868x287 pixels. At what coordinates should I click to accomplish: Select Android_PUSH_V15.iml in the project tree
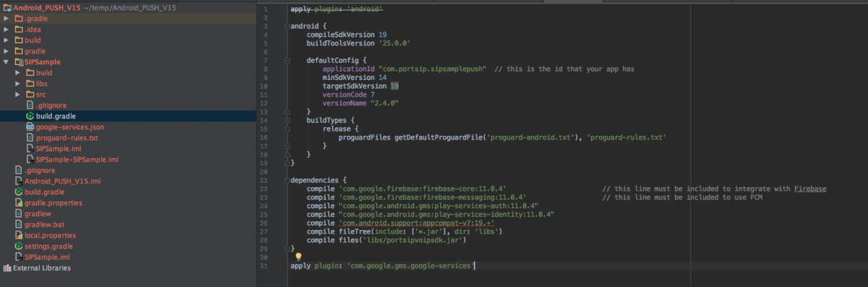(x=62, y=181)
